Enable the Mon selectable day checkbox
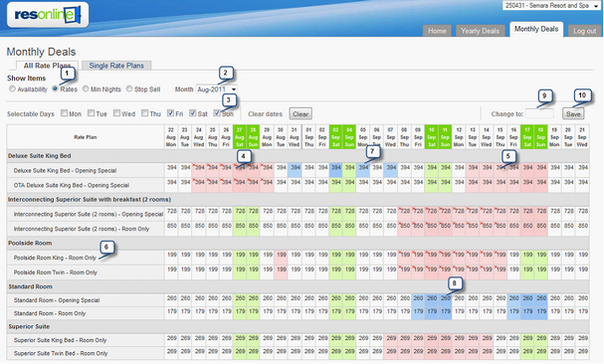604x364 pixels. (65, 113)
